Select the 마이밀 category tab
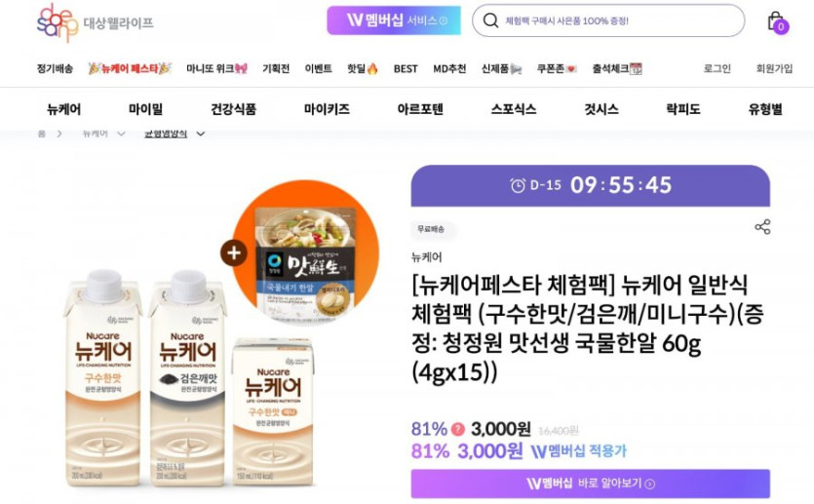 (145, 109)
